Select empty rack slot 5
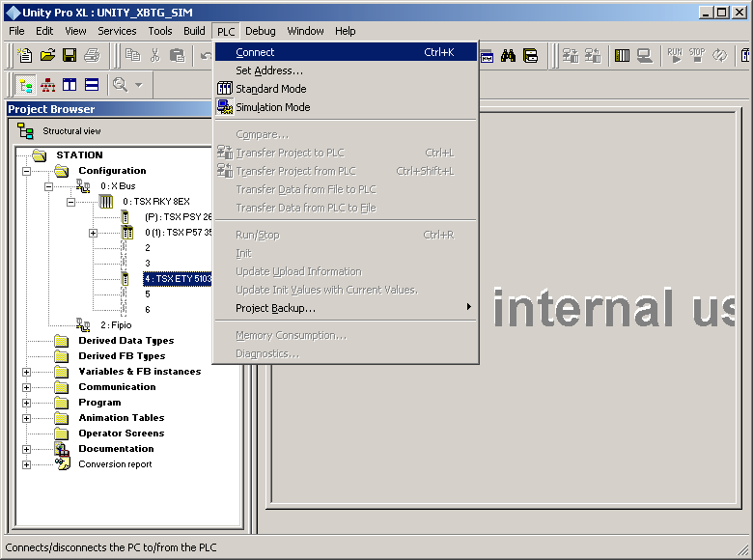This screenshot has height=560, width=753. (148, 294)
